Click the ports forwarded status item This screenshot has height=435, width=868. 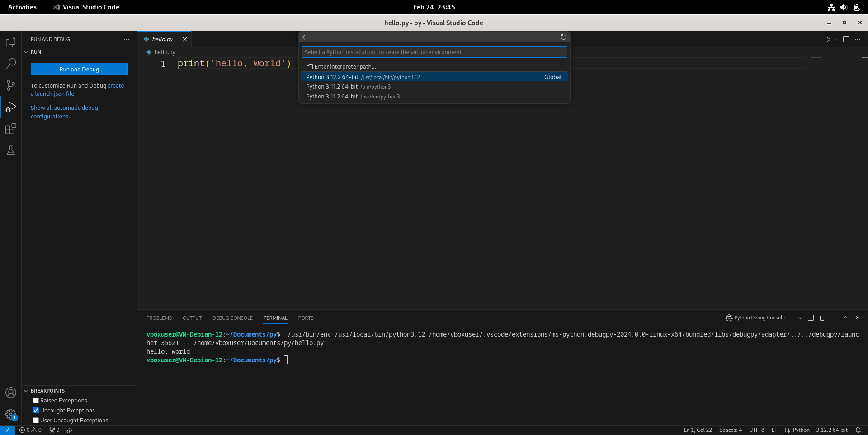tap(54, 430)
